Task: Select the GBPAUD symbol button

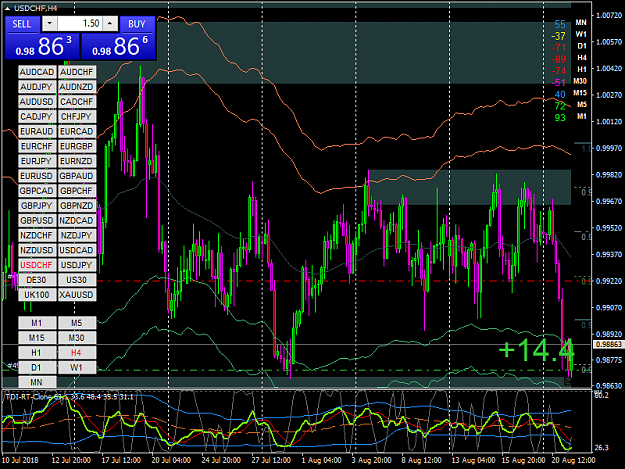Action: coord(77,176)
